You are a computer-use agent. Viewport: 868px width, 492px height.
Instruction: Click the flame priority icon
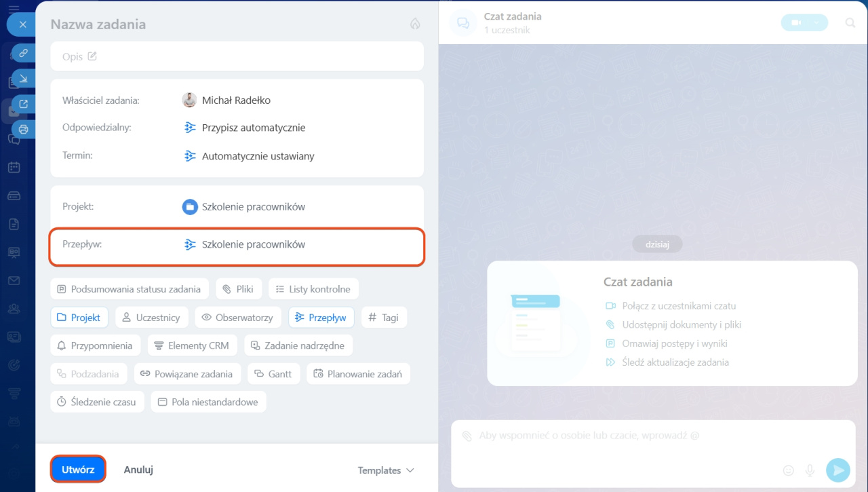click(x=415, y=24)
